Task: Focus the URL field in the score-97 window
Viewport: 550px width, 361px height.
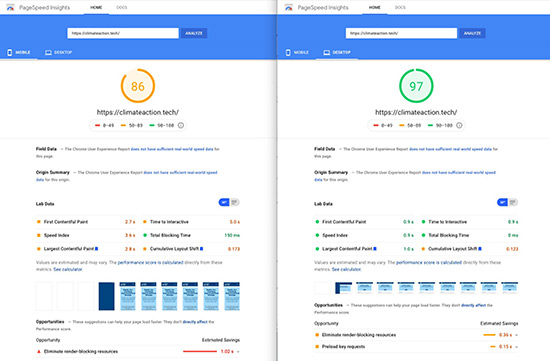Action: (401, 33)
